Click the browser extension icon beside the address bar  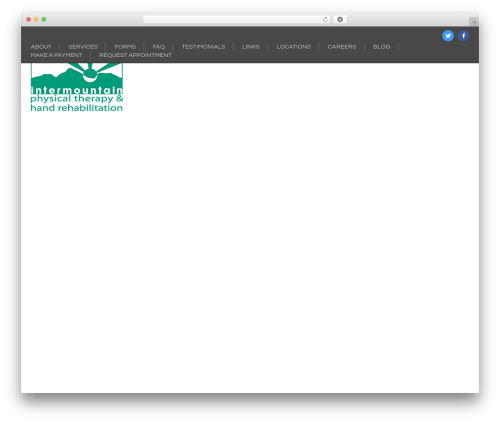[340, 19]
